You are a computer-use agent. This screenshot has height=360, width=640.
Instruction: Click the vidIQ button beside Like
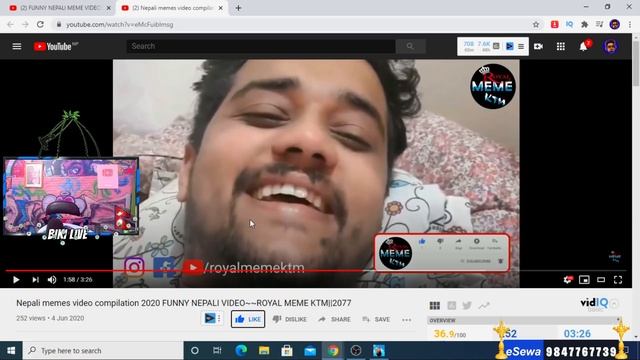coord(212,318)
